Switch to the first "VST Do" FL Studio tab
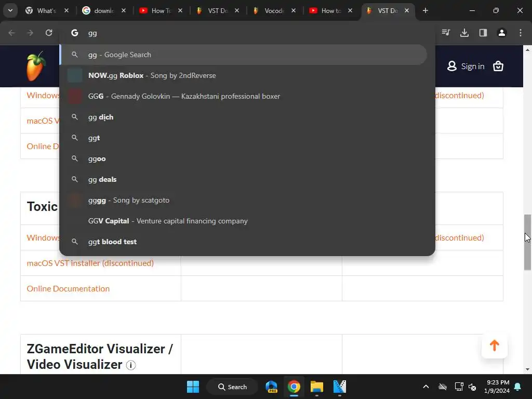 click(217, 10)
